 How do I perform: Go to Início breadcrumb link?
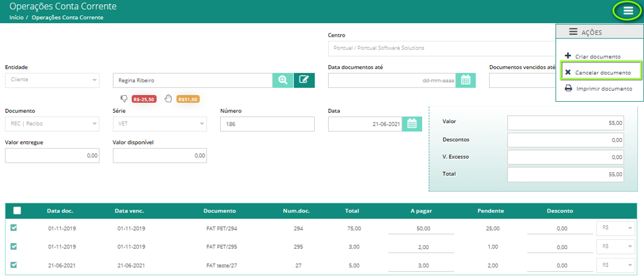pyautogui.click(x=16, y=18)
